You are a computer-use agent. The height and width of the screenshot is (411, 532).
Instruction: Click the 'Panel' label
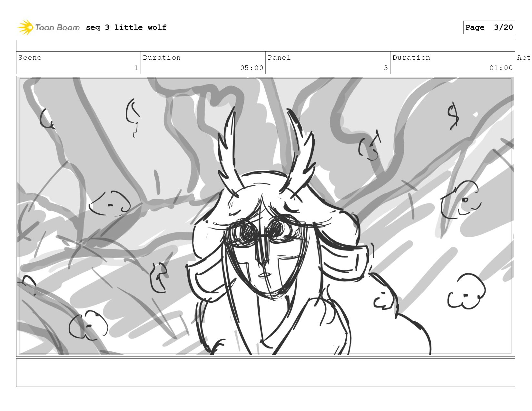click(x=279, y=58)
